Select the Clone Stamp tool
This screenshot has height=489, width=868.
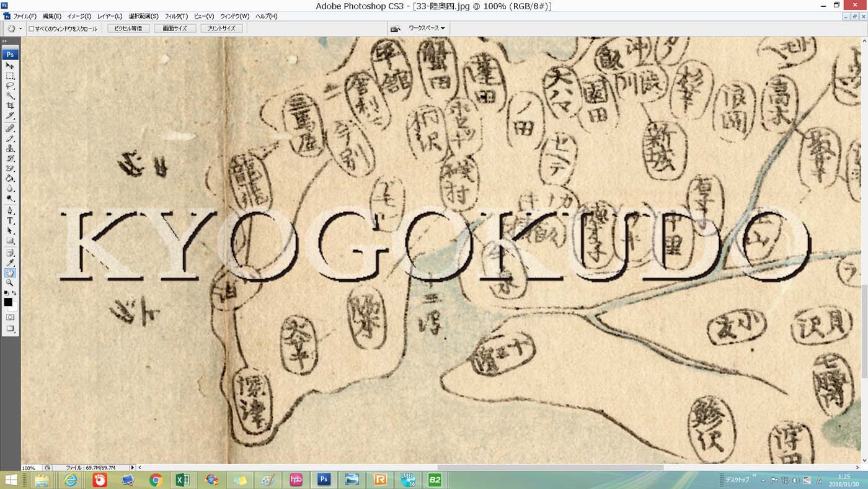click(10, 148)
